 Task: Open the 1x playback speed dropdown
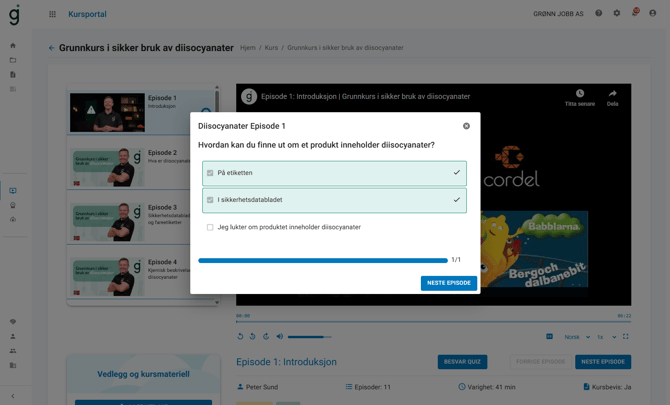606,337
